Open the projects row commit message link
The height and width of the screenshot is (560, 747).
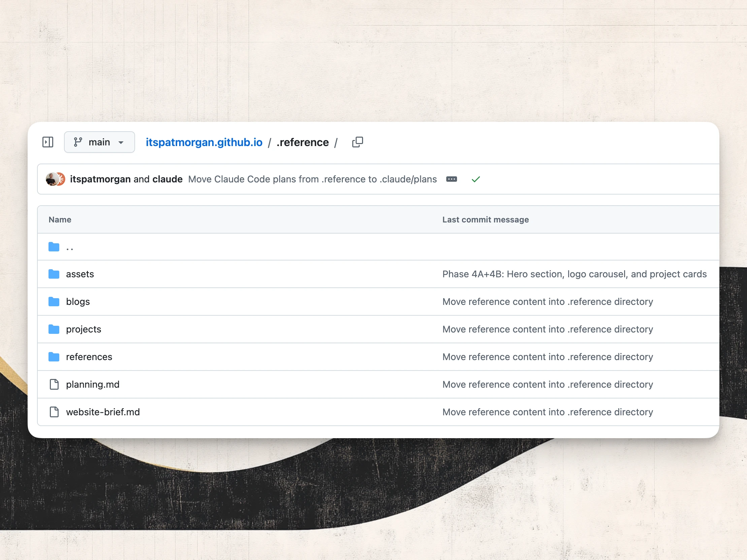pos(548,329)
